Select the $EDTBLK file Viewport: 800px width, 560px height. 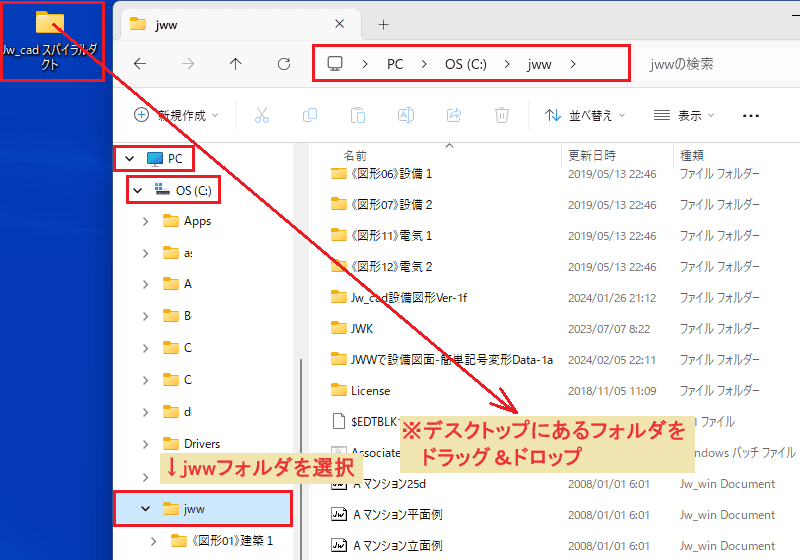(x=365, y=422)
